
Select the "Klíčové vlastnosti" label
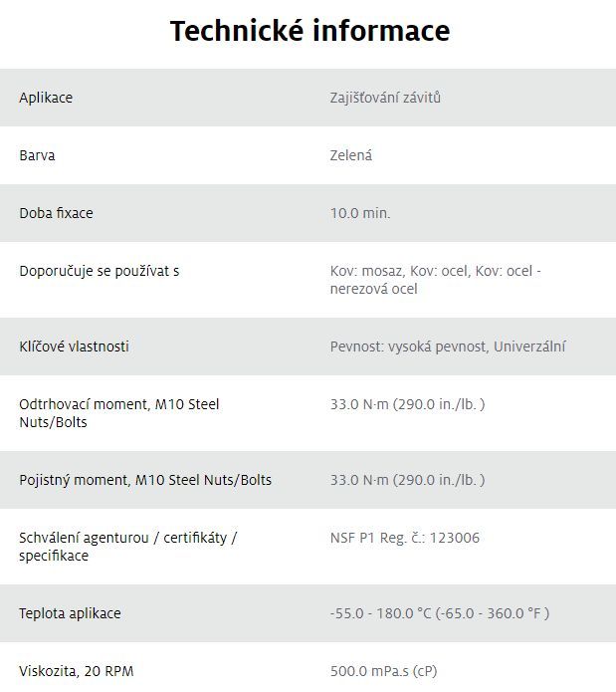pyautogui.click(x=74, y=346)
